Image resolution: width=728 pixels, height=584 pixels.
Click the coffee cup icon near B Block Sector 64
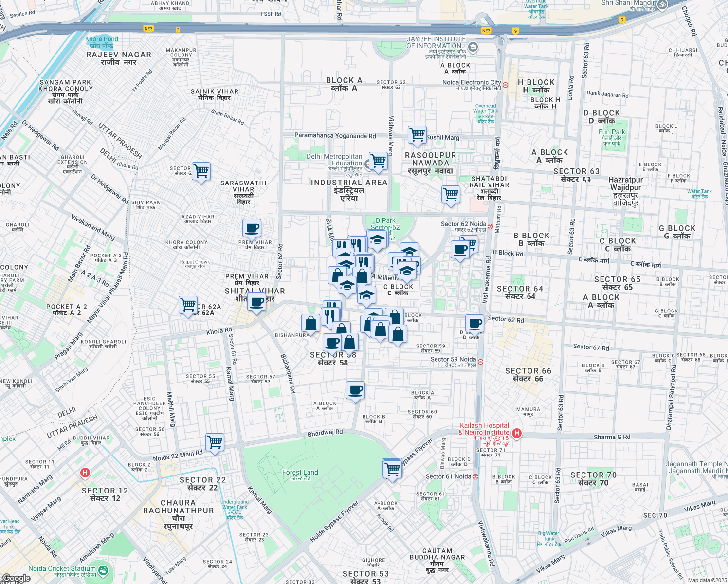click(461, 249)
